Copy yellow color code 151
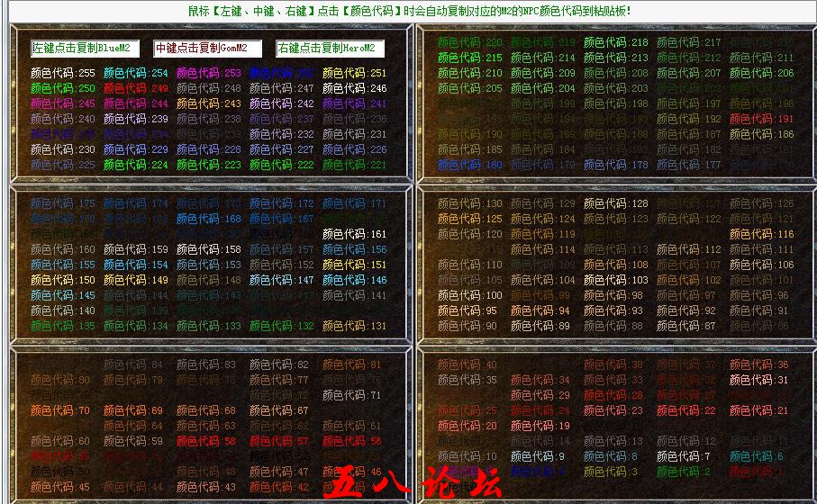 click(355, 265)
